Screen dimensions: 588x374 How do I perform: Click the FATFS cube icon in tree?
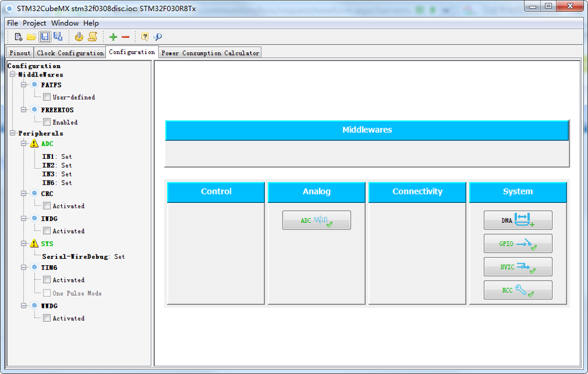[x=35, y=85]
